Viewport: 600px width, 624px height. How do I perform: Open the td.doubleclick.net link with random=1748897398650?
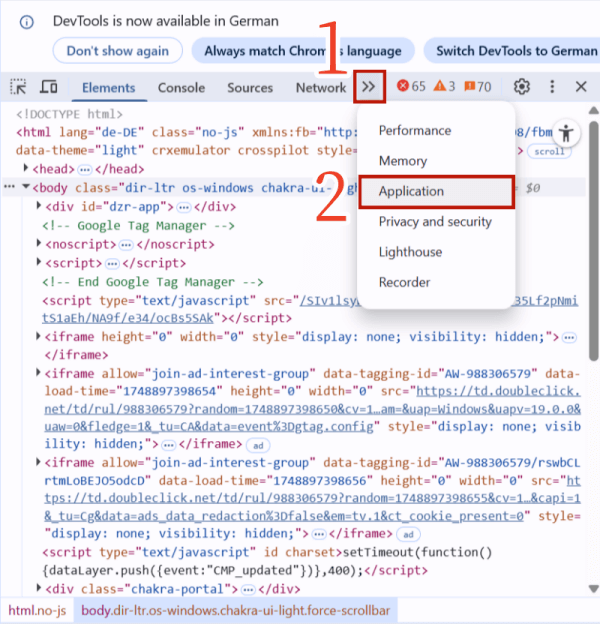(x=312, y=409)
